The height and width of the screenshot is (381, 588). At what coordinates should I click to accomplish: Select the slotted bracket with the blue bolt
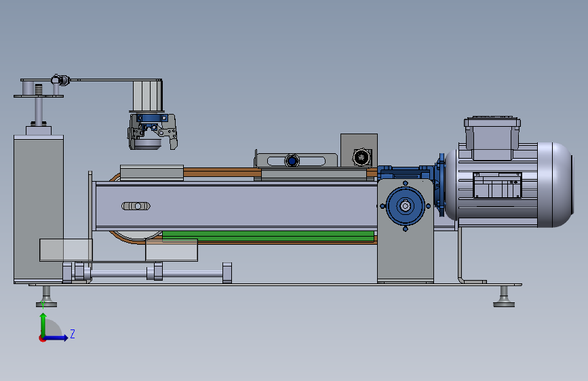[x=296, y=161]
